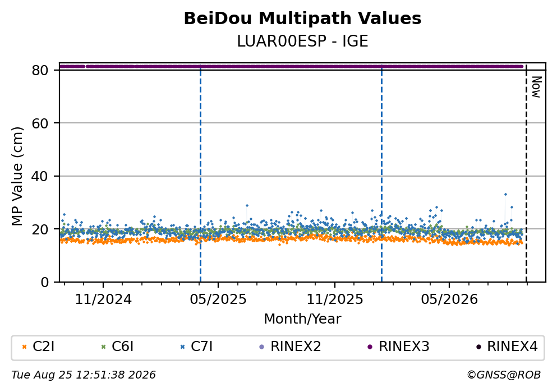This screenshot has height=392, width=557.
Task: Click the RINEX2 legend dot
Action: coord(262,347)
